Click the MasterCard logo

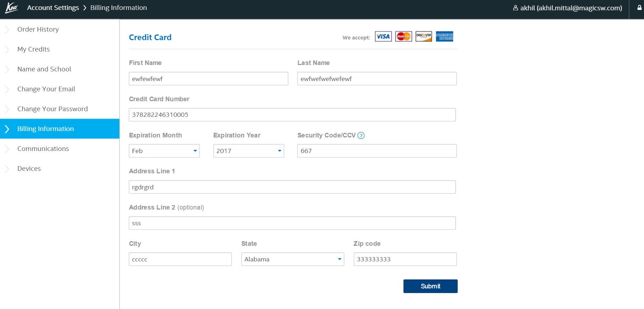(x=403, y=36)
